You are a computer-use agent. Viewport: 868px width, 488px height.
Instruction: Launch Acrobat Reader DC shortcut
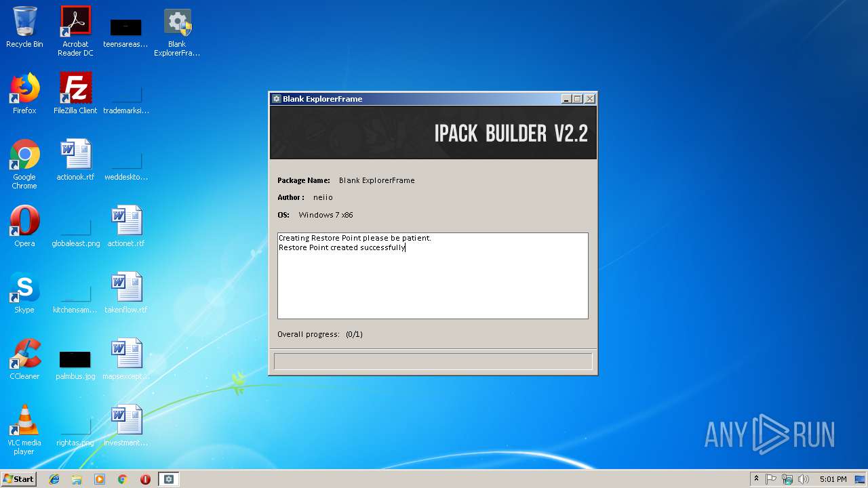point(75,31)
